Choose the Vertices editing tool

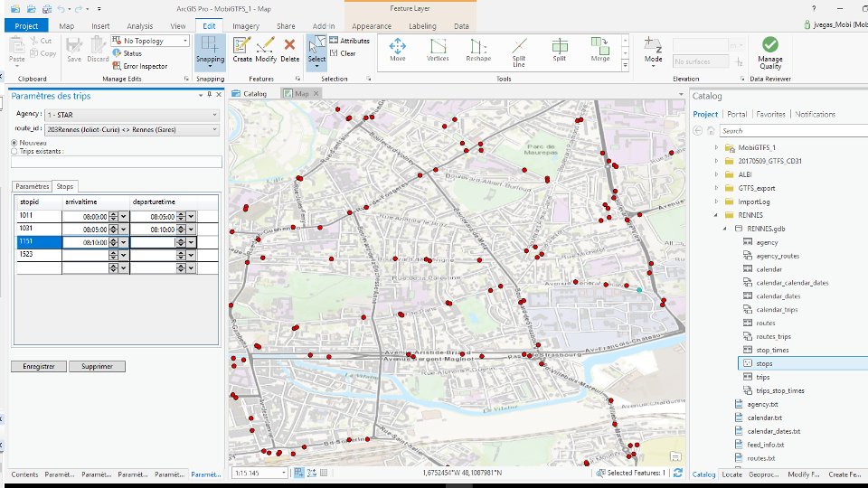point(438,50)
